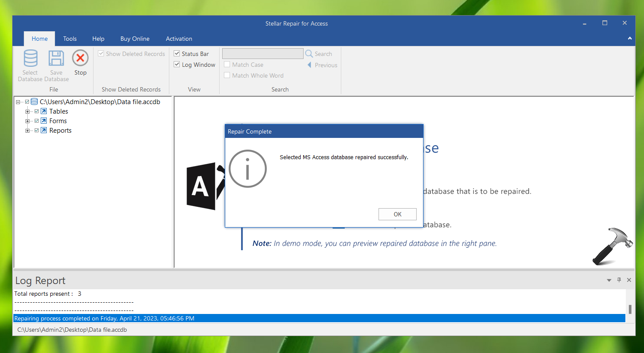Viewport: 644px width, 353px height.
Task: Click OK in Repair Complete dialog
Action: [x=397, y=214]
